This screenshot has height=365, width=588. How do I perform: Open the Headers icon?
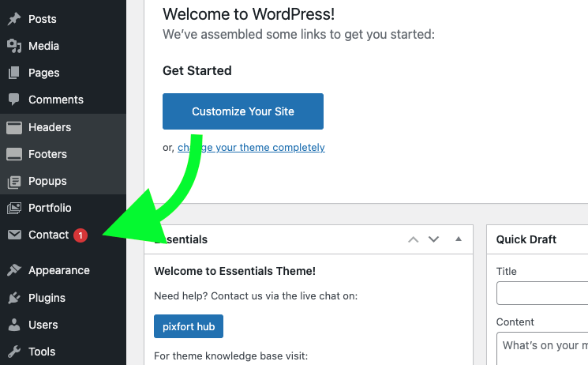[x=14, y=127]
